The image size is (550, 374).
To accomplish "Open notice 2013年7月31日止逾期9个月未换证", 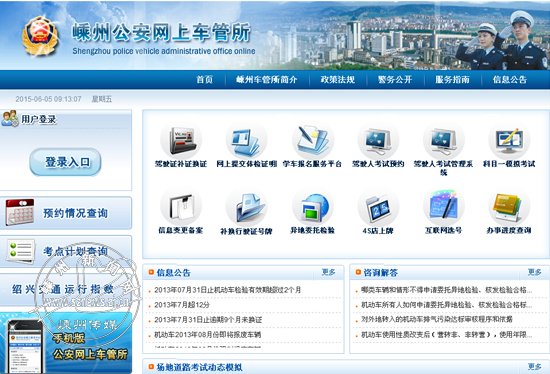I will (208, 320).
